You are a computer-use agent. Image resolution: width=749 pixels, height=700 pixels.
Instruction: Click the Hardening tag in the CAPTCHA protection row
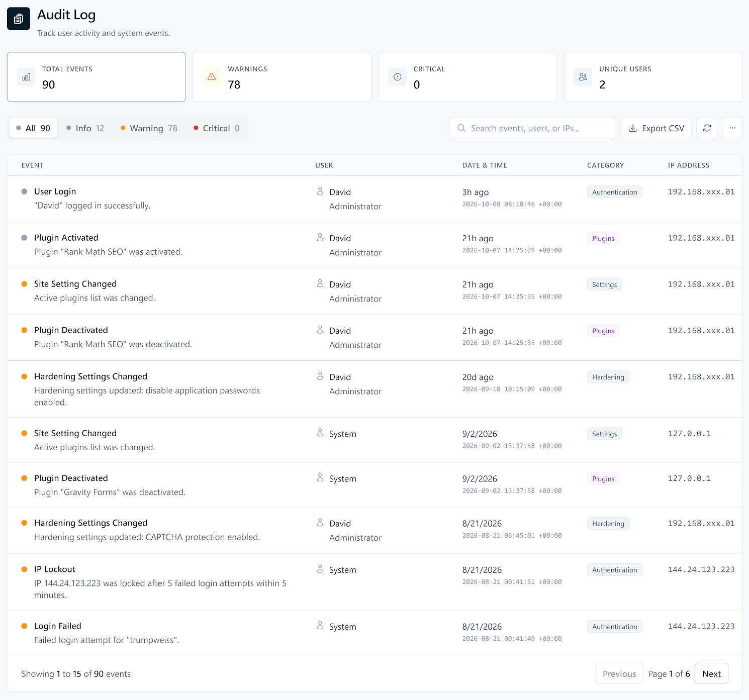pos(608,524)
